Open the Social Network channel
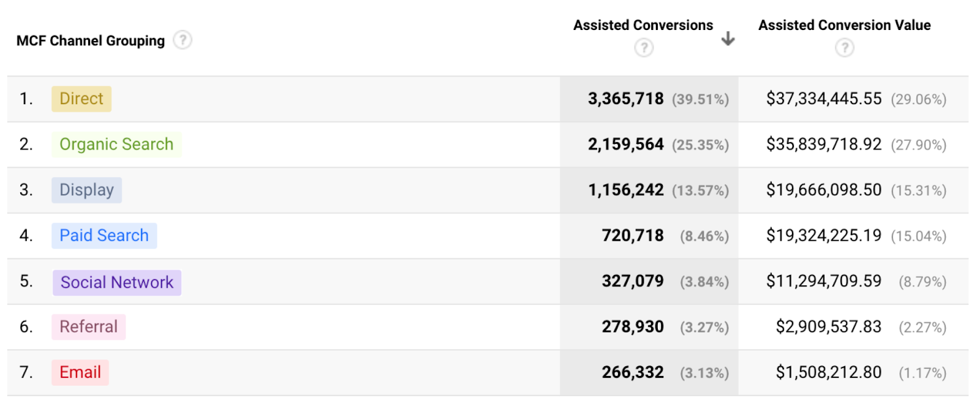This screenshot has height=406, width=980. point(117,283)
